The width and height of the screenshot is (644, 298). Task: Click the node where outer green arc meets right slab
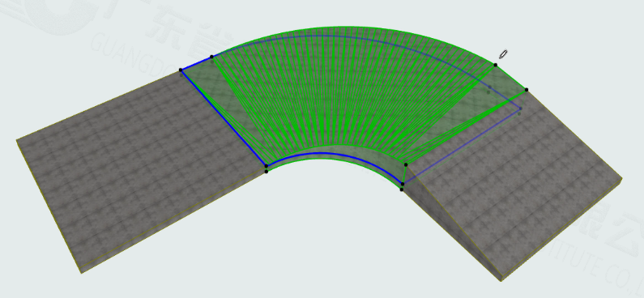point(527,90)
